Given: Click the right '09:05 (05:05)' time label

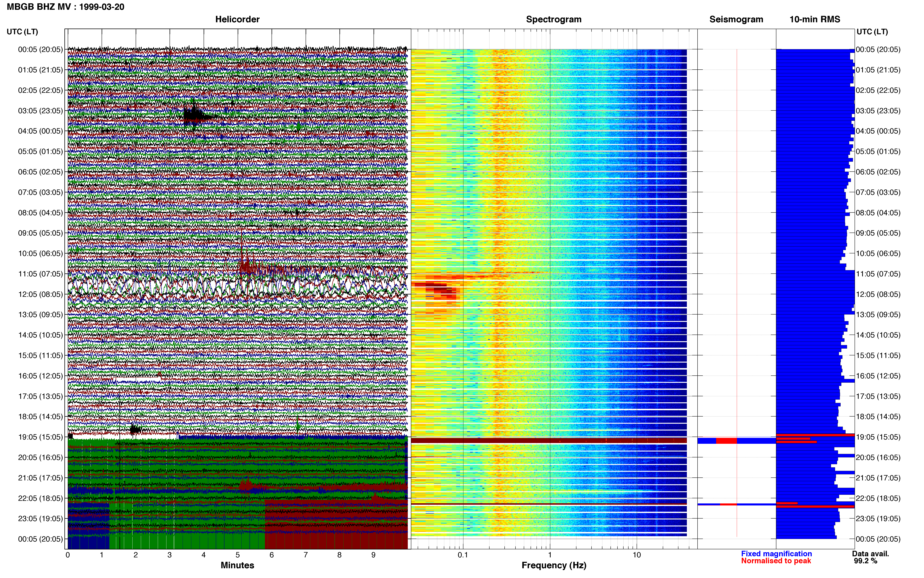Looking at the screenshot, I should 878,233.
